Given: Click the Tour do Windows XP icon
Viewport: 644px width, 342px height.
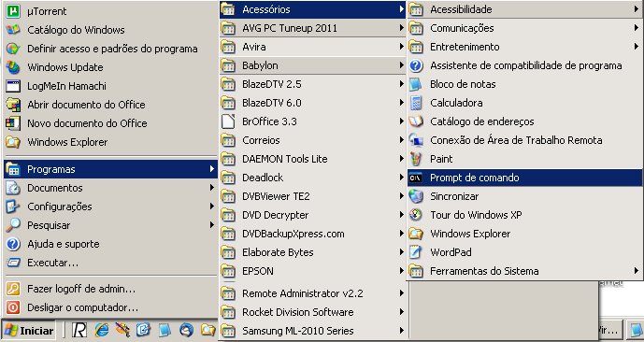Looking at the screenshot, I should (x=416, y=215).
